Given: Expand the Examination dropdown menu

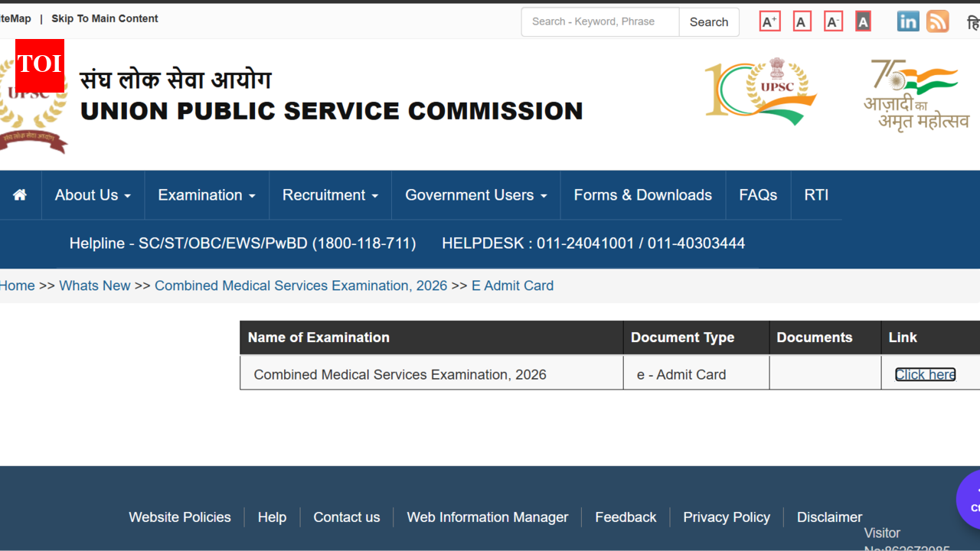Looking at the screenshot, I should [207, 195].
